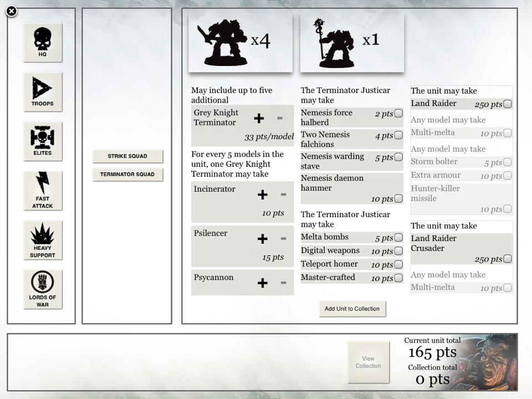
Task: Enable the Digital weapons option
Action: point(398,250)
